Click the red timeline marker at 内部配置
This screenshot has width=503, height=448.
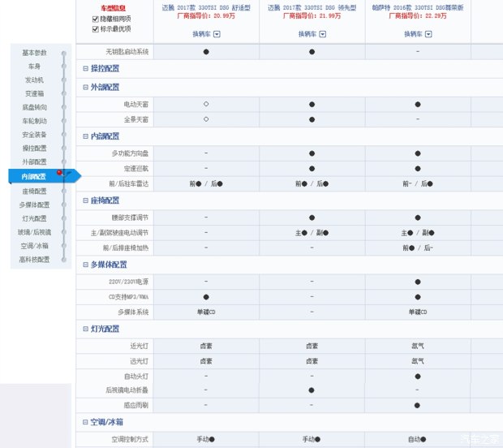click(x=59, y=173)
